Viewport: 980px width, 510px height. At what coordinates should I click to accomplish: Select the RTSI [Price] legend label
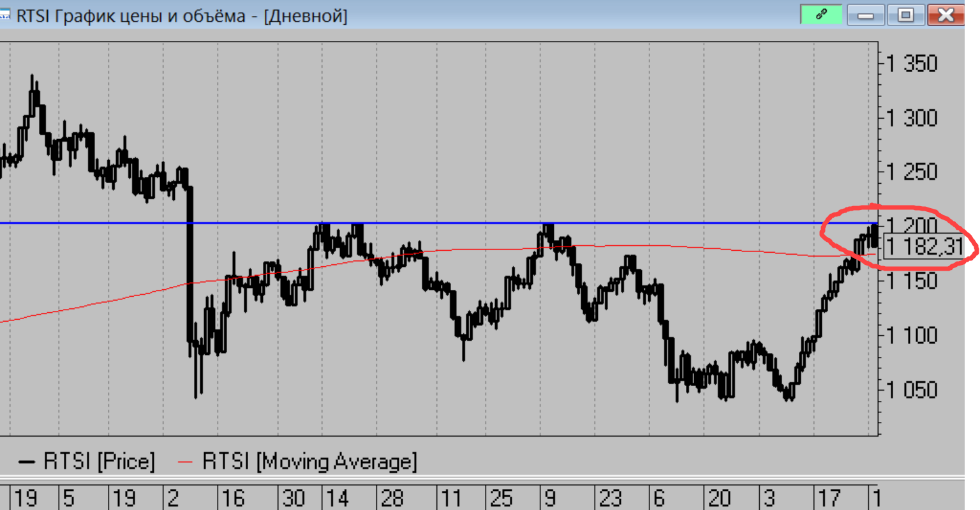click(x=99, y=461)
